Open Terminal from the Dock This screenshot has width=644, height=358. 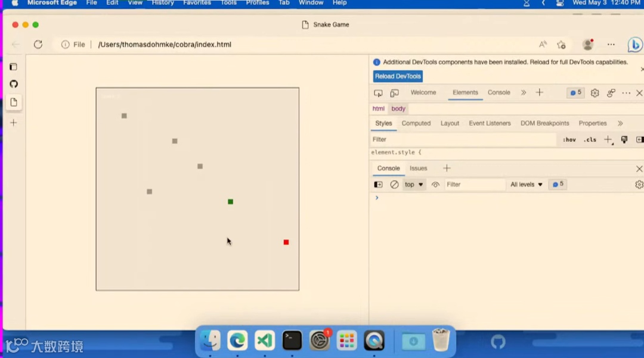coord(292,340)
